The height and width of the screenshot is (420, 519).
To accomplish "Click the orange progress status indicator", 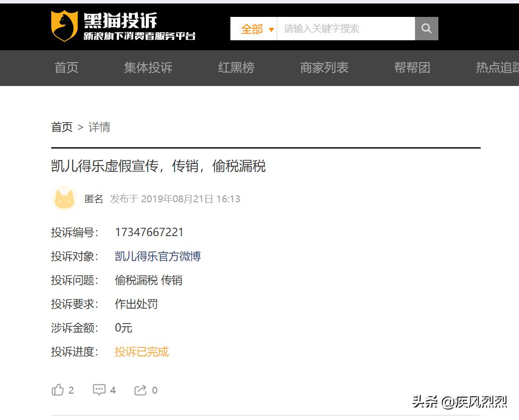I will click(x=141, y=351).
